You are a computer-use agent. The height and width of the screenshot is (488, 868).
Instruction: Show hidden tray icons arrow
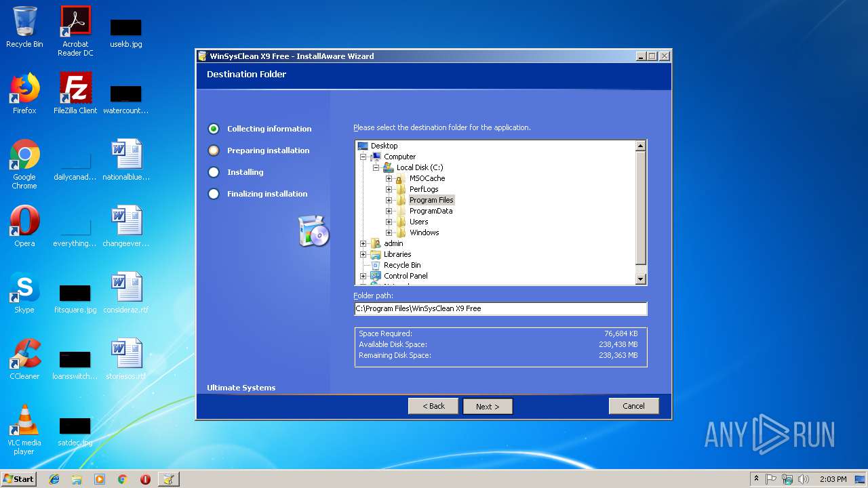756,479
